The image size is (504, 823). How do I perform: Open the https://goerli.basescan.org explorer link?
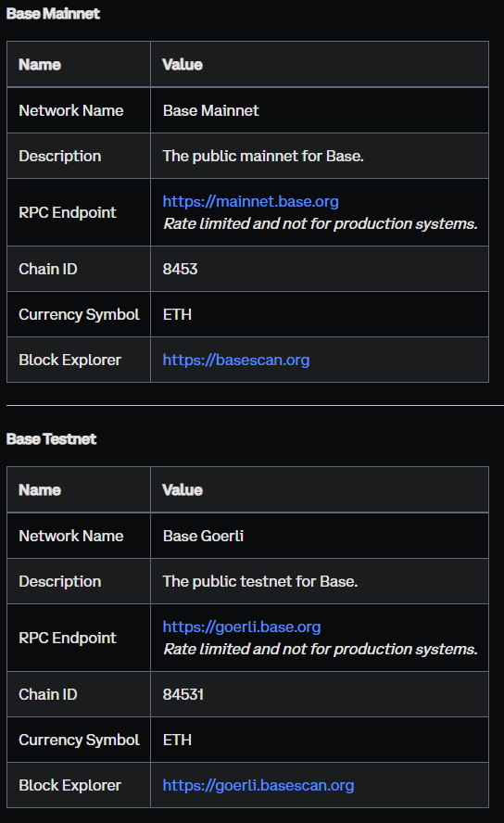[x=258, y=785]
